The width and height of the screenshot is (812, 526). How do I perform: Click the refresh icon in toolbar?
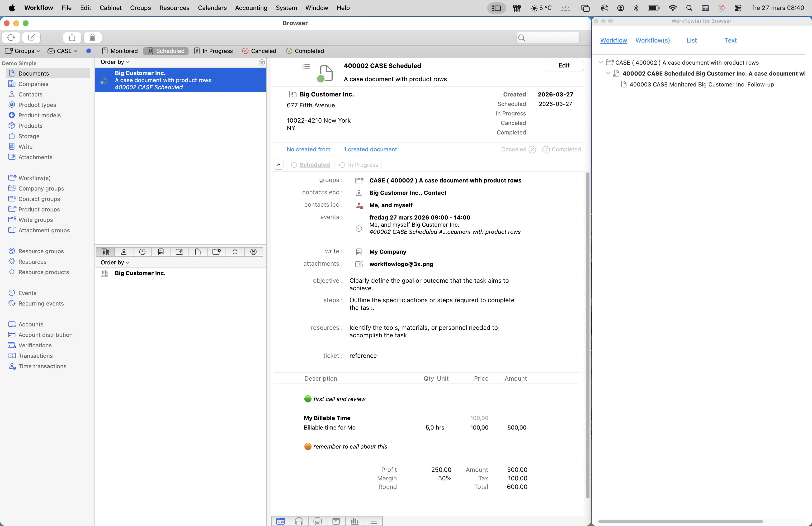[11, 37]
